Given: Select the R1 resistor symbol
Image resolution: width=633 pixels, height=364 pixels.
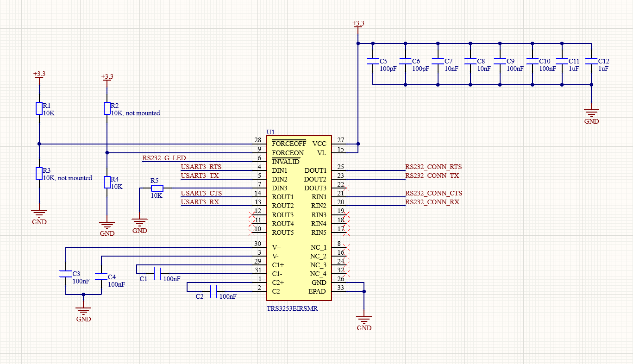Looking at the screenshot, I should [x=39, y=108].
